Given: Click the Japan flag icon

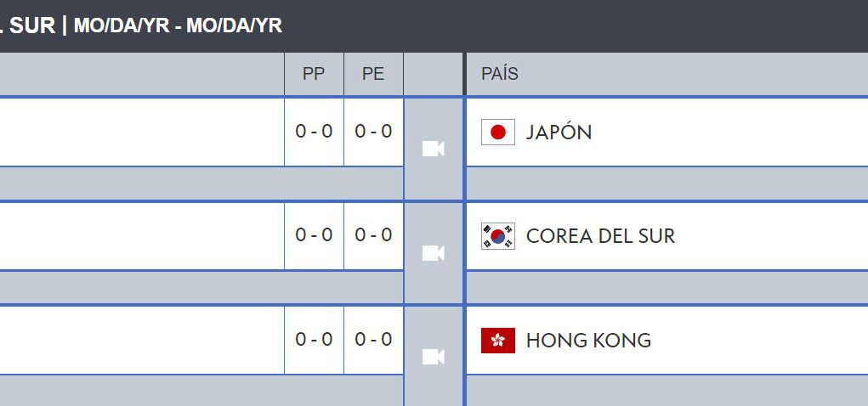Looking at the screenshot, I should pyautogui.click(x=498, y=133).
